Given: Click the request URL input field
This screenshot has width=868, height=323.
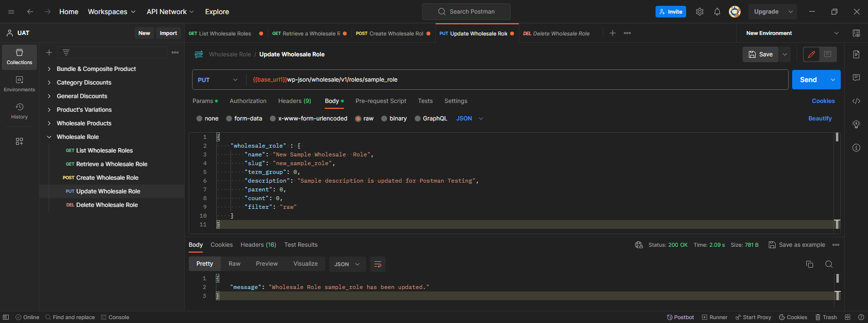Looking at the screenshot, I should 517,80.
